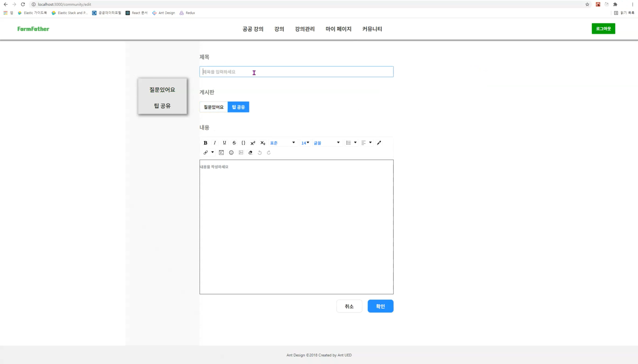The width and height of the screenshot is (638, 364).
Task: Click the 로그아웃 button
Action: coord(603,29)
